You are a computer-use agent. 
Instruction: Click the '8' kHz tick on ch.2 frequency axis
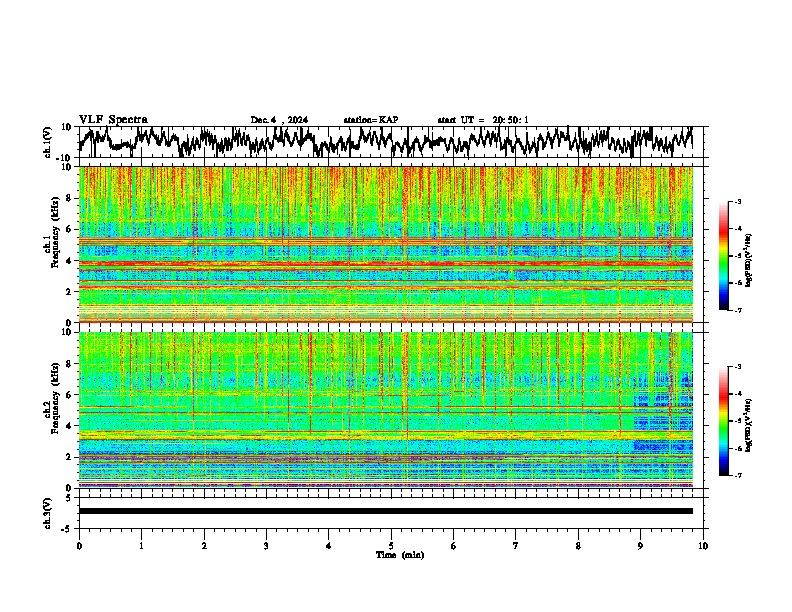[x=69, y=364]
